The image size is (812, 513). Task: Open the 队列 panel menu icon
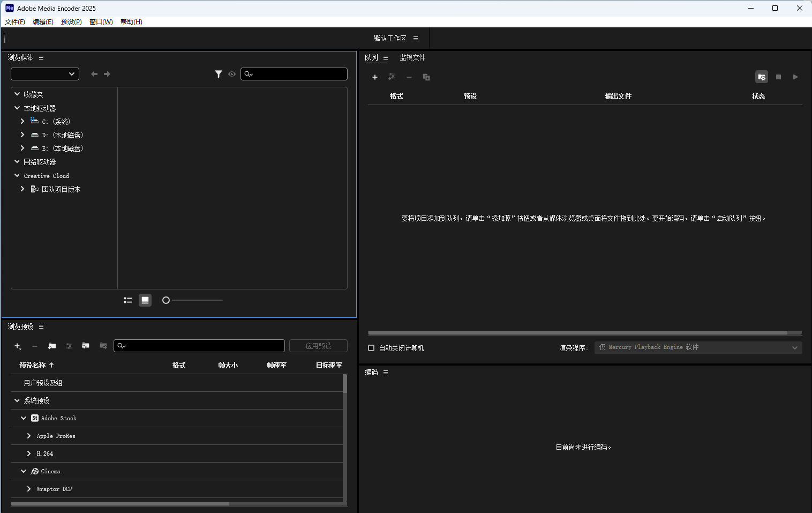386,57
